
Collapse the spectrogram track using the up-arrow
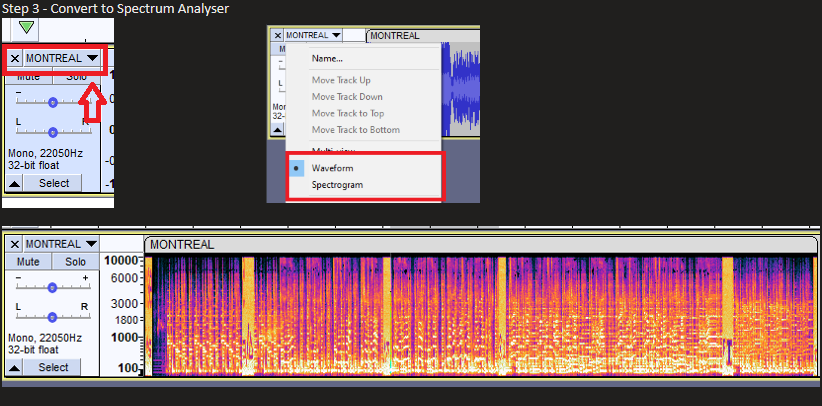(16, 367)
